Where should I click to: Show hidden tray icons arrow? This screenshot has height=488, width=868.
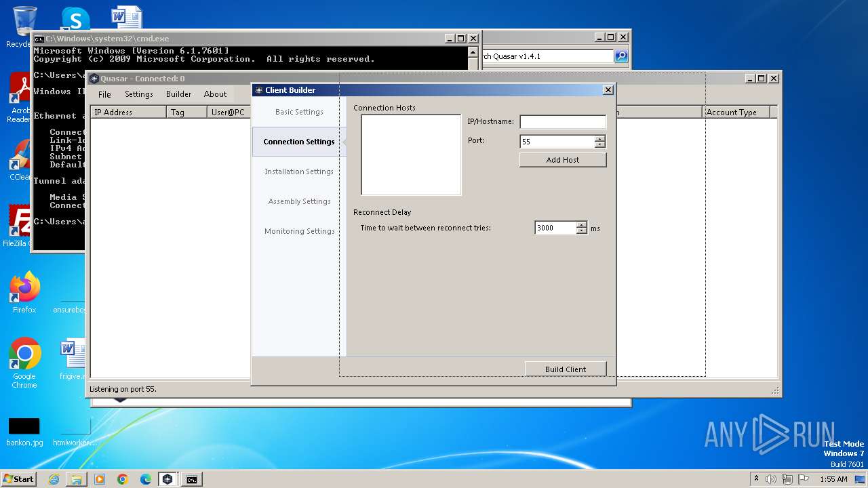point(757,479)
